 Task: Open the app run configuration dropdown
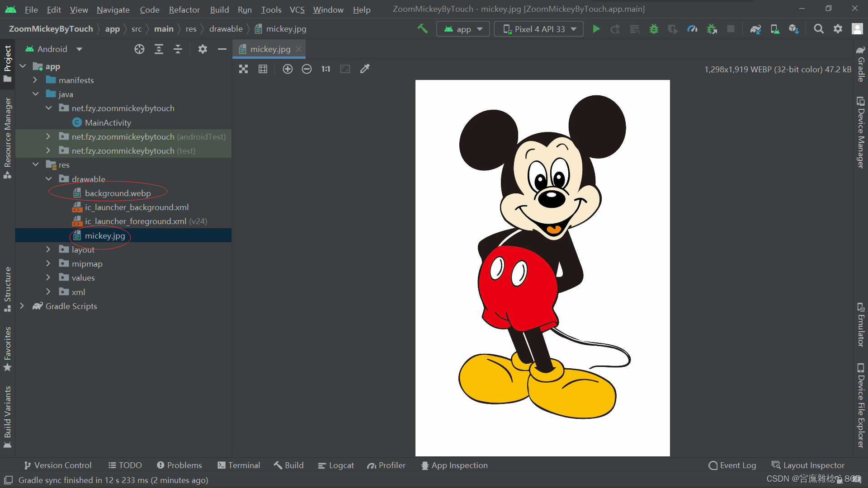[x=463, y=29]
